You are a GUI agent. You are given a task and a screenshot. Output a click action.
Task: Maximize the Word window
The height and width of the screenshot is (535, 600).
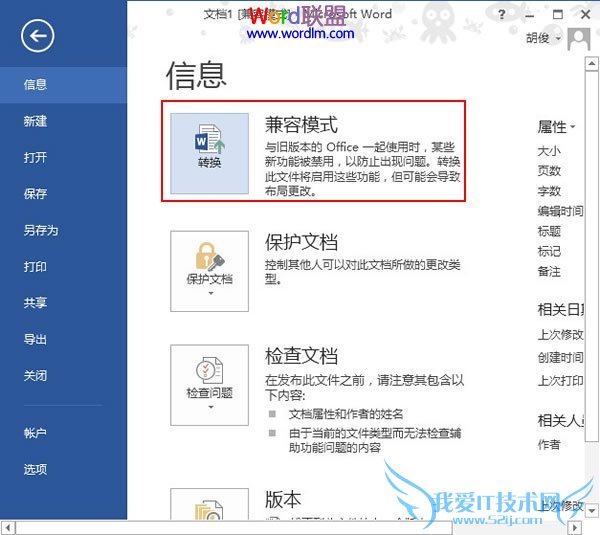558,15
